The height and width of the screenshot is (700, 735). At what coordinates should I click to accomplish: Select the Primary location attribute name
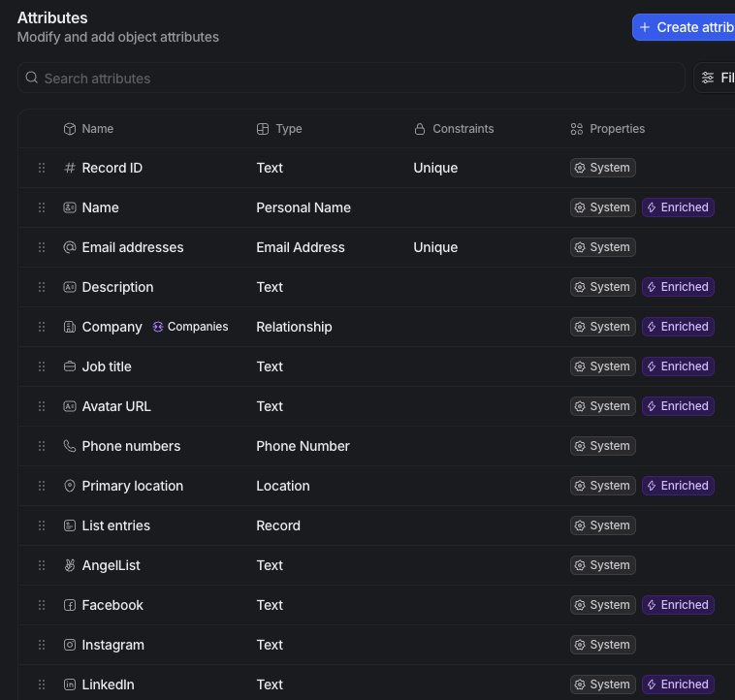click(x=133, y=486)
